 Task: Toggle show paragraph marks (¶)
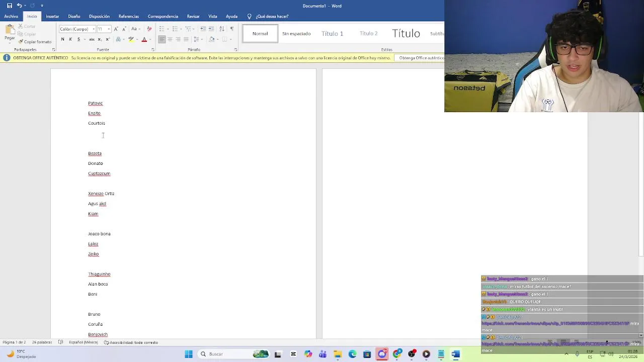tap(232, 29)
